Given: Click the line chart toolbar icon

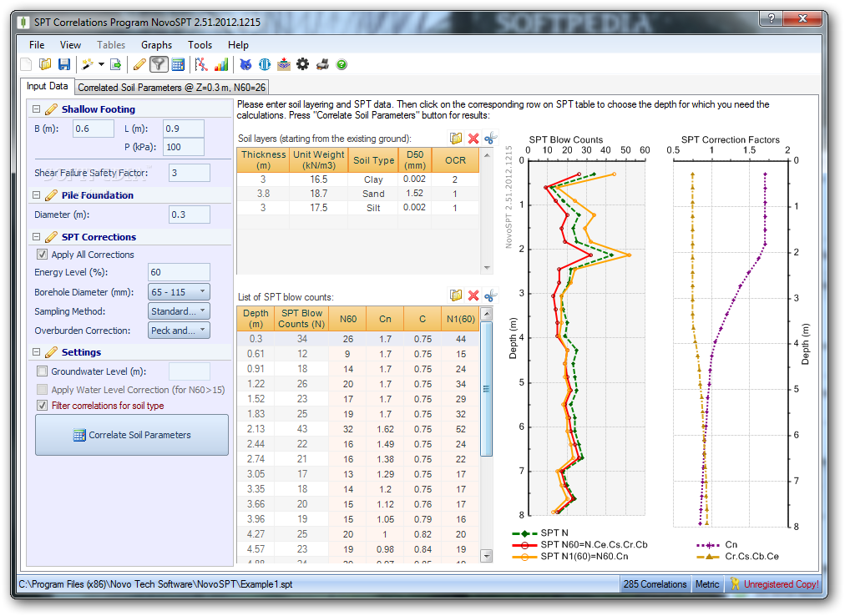Looking at the screenshot, I should pyautogui.click(x=201, y=64).
